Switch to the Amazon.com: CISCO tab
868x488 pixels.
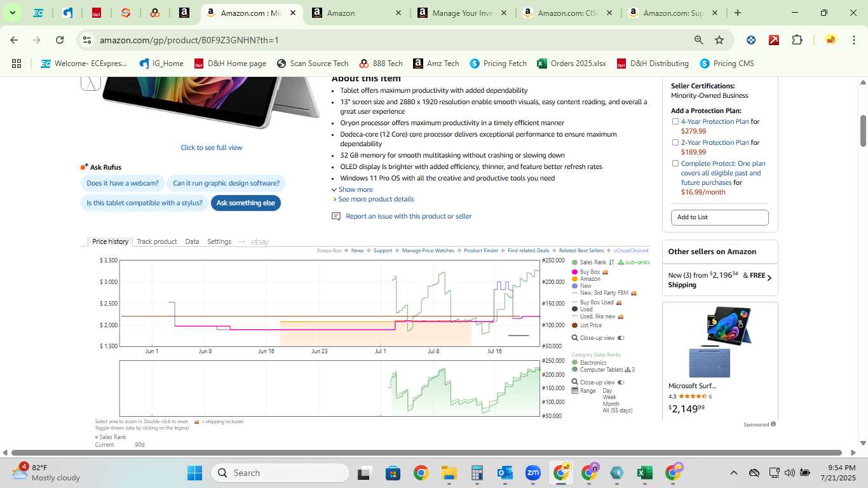coord(567,13)
